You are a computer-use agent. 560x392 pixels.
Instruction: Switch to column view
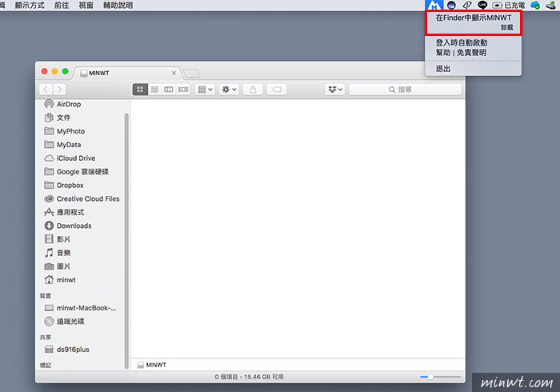tap(169, 90)
